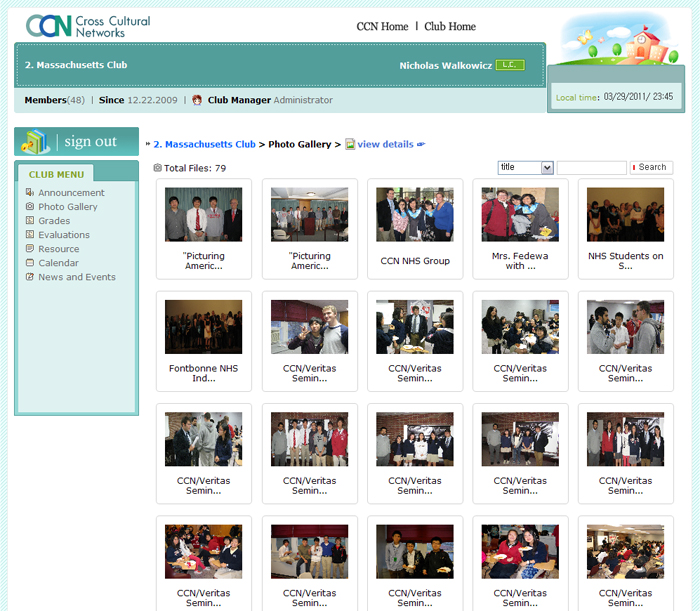The image size is (700, 611).
Task: Open the 2. Massachusetts Club breadcrumb link
Action: [204, 144]
